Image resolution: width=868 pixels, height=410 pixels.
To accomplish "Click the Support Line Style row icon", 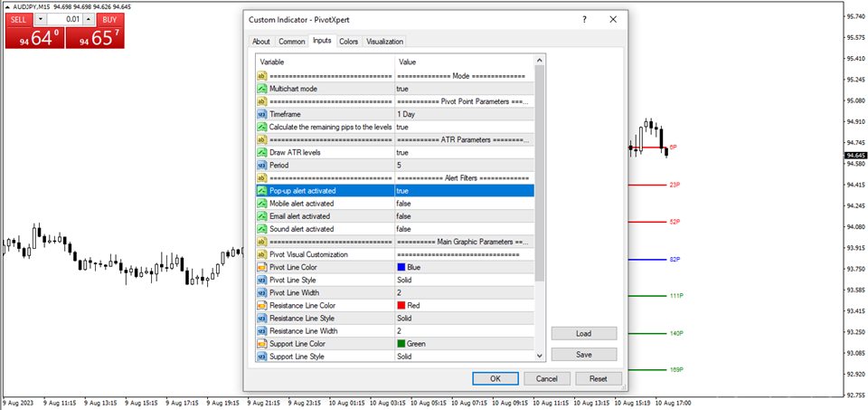I will pos(262,357).
